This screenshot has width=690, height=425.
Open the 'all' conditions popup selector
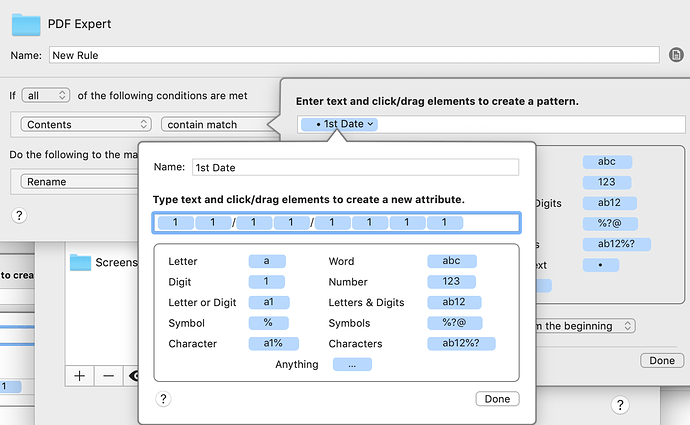[x=46, y=95]
